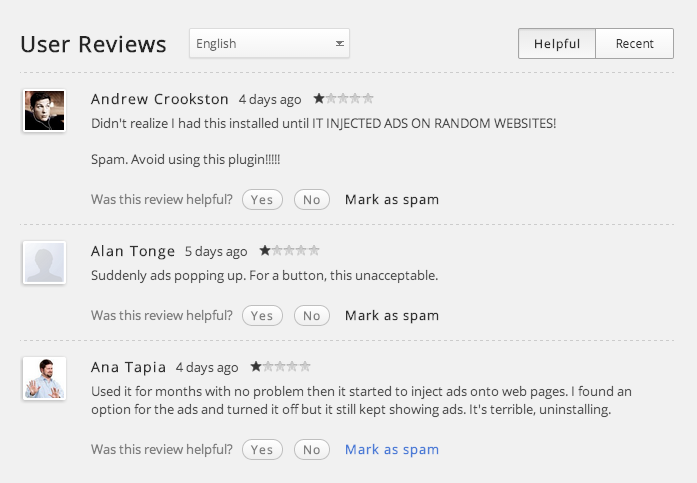
Task: Click Alan Tonge's default avatar image
Action: [44, 262]
